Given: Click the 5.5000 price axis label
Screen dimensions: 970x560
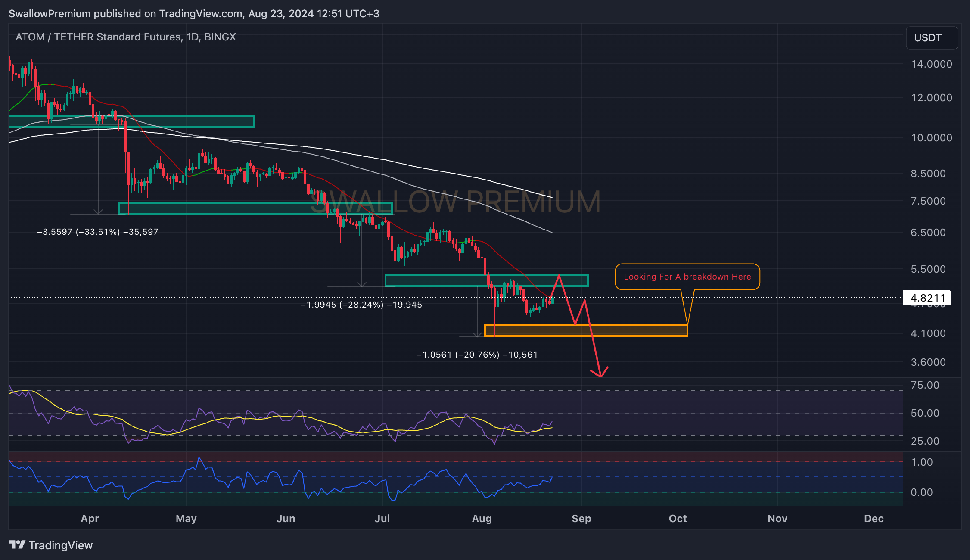Looking at the screenshot, I should pyautogui.click(x=928, y=269).
